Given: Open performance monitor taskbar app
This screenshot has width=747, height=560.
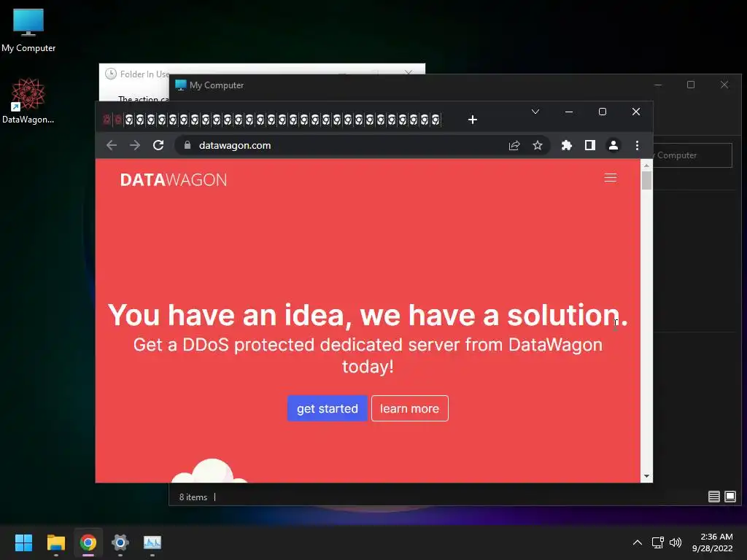Looking at the screenshot, I should [152, 542].
